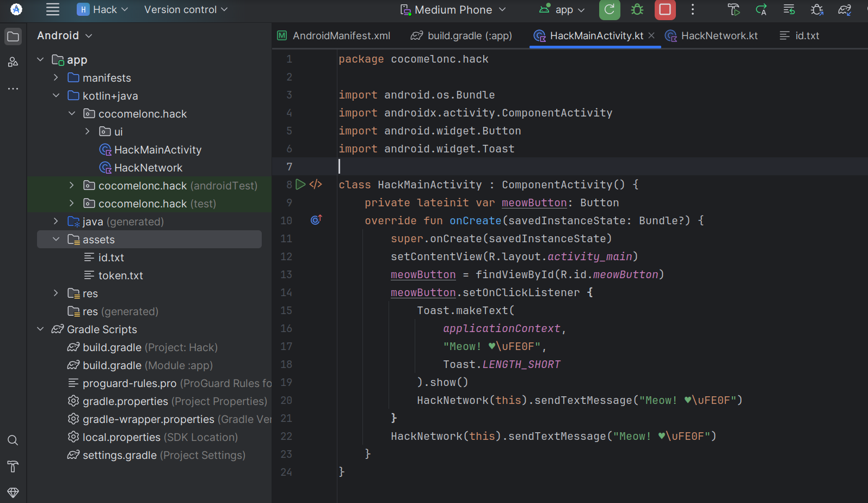
Task: Click the Android Studio logo icon
Action: 16,9
